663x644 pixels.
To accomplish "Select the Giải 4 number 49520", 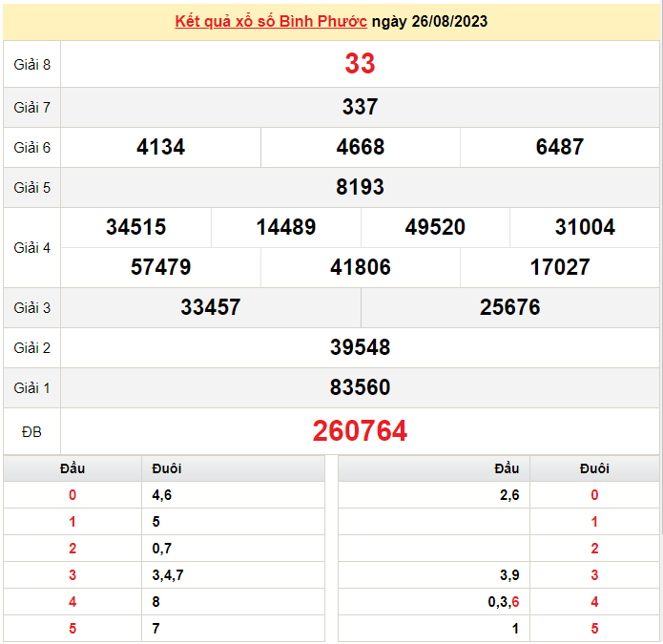I will click(435, 227).
